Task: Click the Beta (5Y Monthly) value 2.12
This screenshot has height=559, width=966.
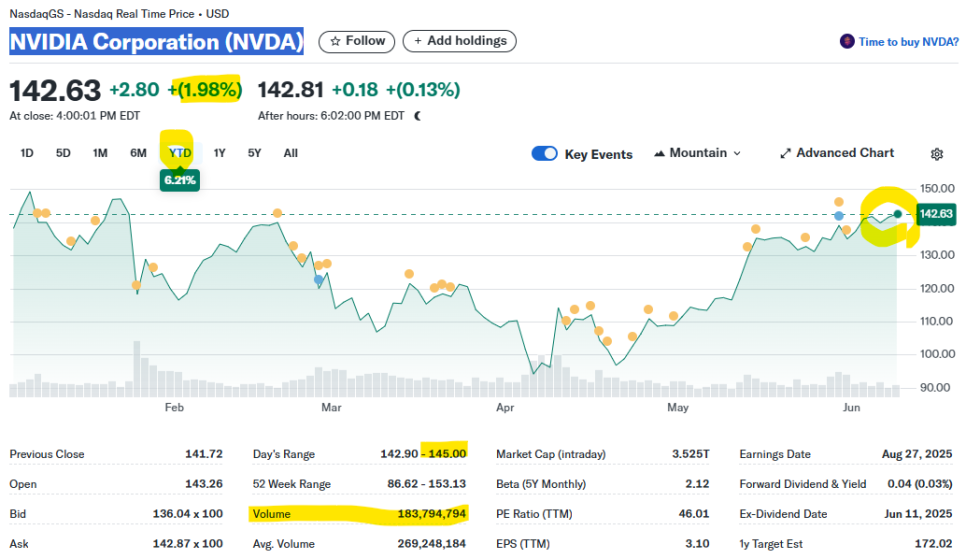Action: pyautogui.click(x=697, y=484)
